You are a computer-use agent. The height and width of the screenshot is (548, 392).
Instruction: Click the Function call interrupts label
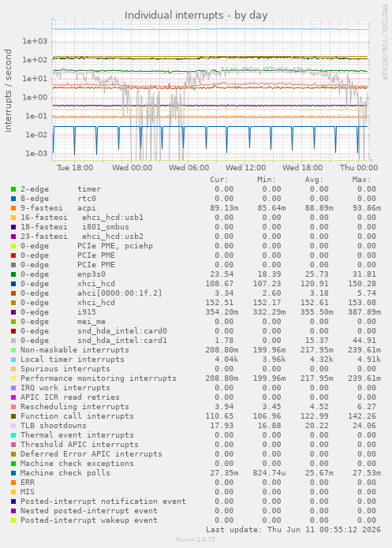tap(77, 416)
